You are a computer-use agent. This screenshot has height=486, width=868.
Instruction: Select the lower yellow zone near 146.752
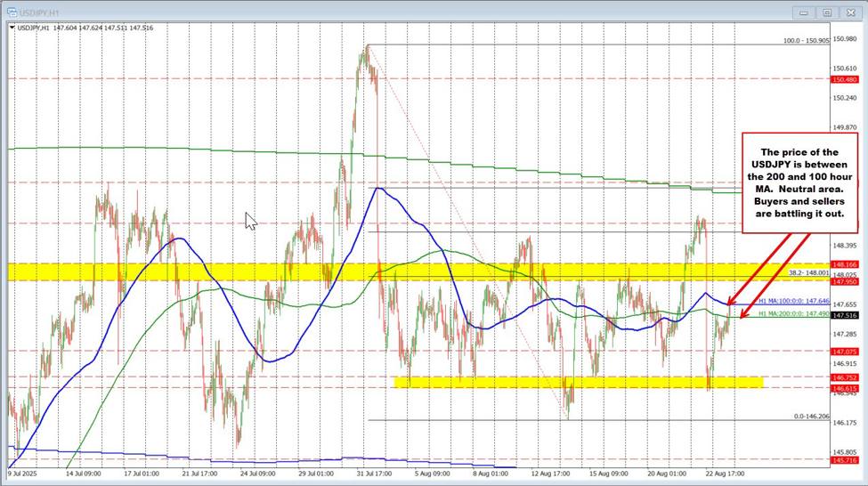pyautogui.click(x=579, y=383)
